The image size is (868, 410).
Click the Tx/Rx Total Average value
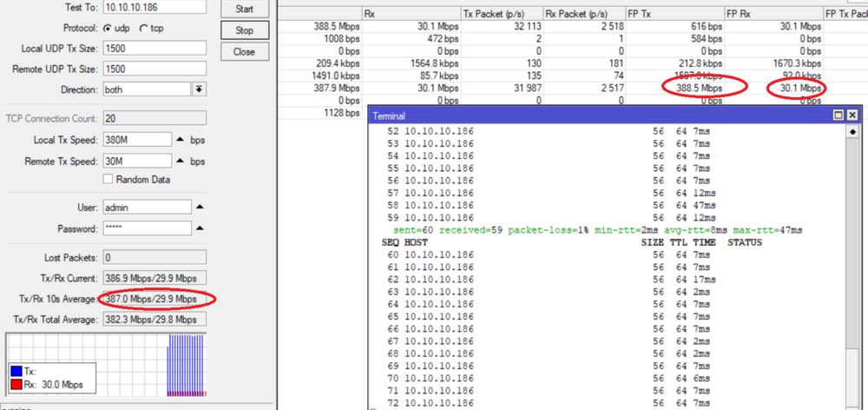155,320
